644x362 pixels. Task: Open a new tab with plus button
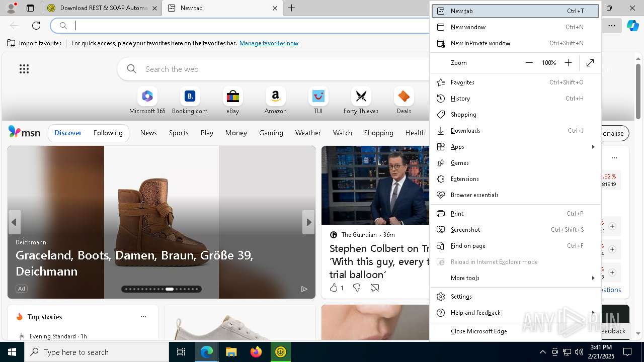[x=291, y=8]
